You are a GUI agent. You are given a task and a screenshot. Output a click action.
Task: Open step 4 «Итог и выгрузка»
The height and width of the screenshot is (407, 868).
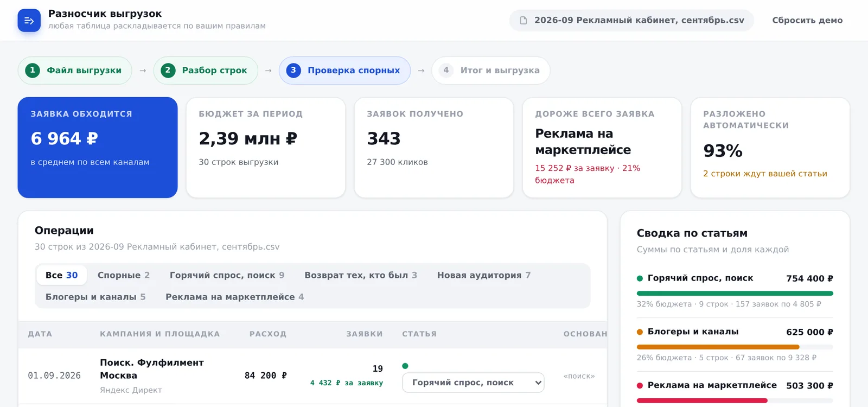[x=491, y=71]
